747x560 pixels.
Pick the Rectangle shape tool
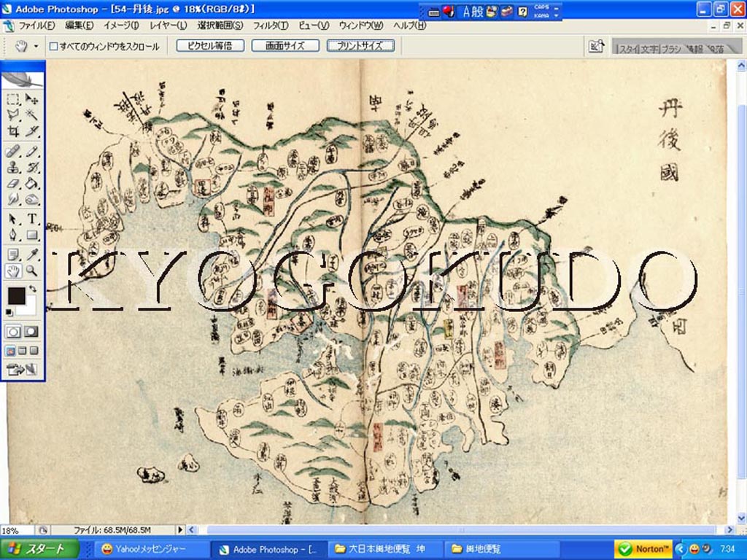point(31,235)
